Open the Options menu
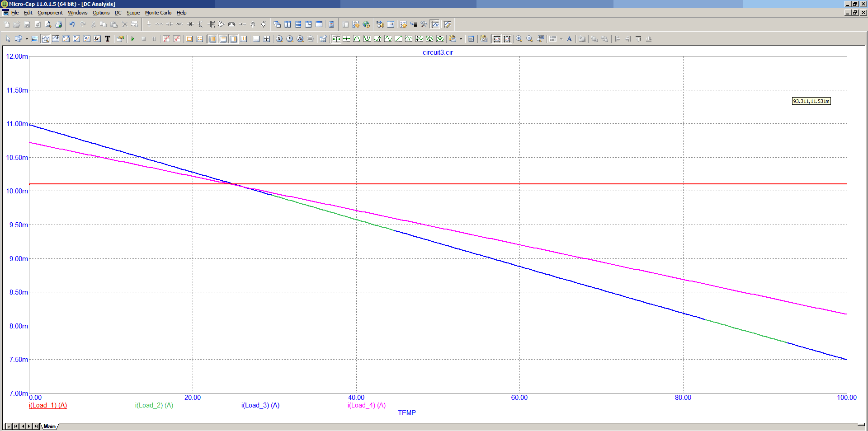 [x=101, y=13]
